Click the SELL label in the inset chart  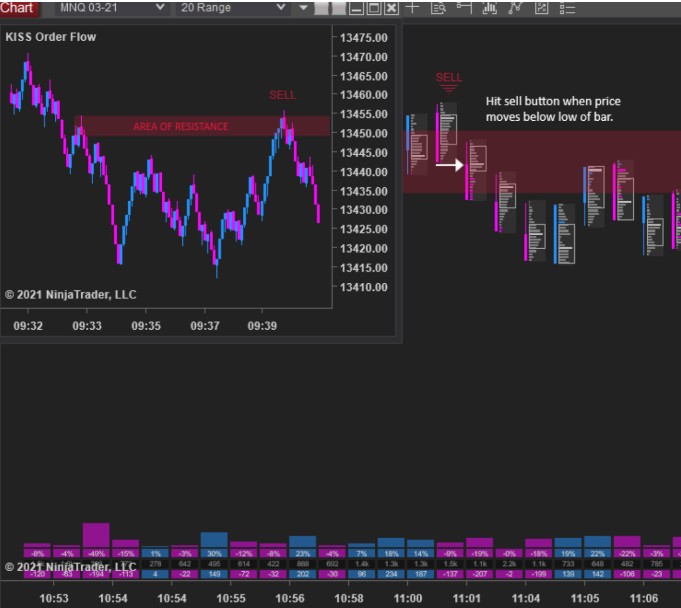(x=282, y=95)
